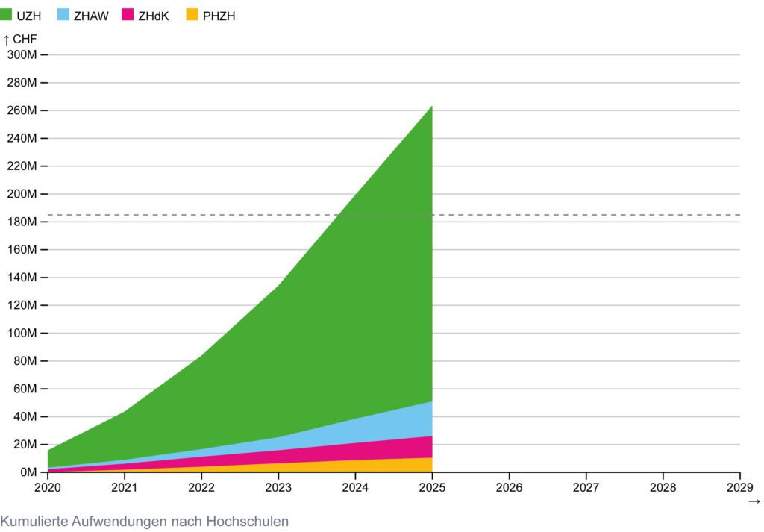Click the caption 'Kumulierte Aufwendungen nach Hochschulen'
Viewport: 764px width, 532px height.
coord(145,521)
